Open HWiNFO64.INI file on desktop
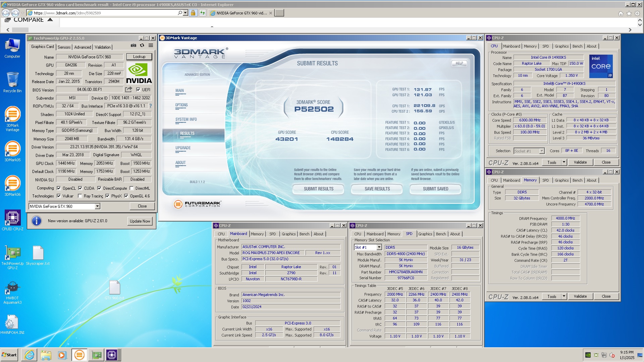Viewport: 644px width, 362px height. (12, 324)
